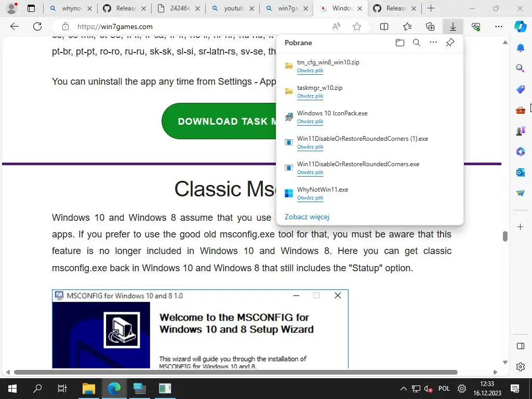532x399 pixels.
Task: Click Zobacz więcej link
Action: tap(307, 217)
